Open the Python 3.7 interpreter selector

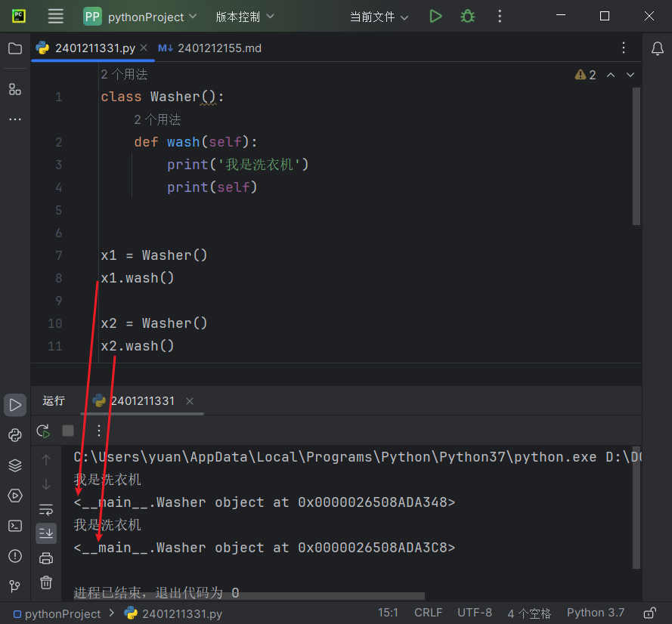point(596,613)
